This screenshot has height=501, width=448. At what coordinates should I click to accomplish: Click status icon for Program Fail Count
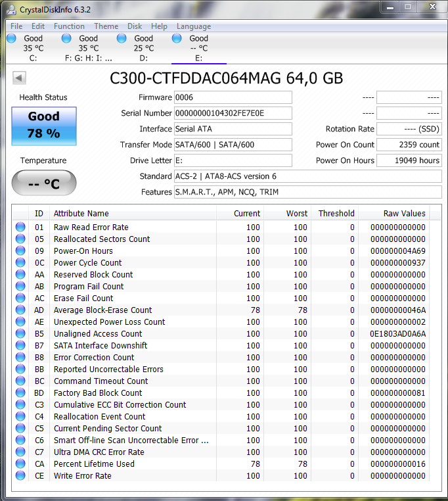point(20,286)
